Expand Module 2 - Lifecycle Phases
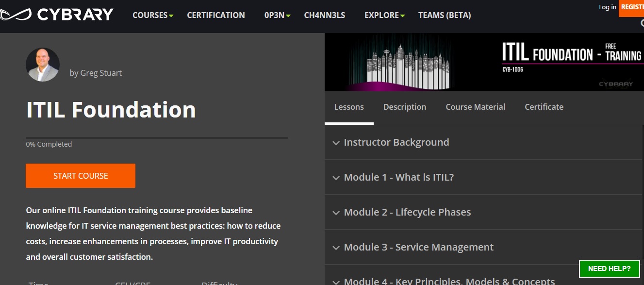644x285 pixels. pyautogui.click(x=483, y=213)
